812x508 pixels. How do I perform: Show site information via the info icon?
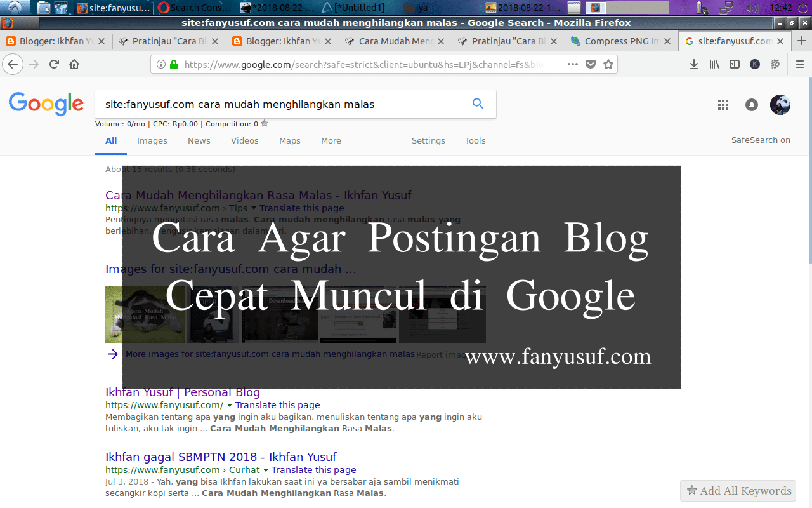160,64
